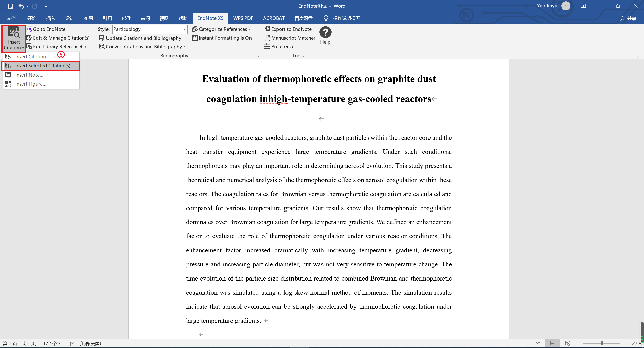This screenshot has width=644, height=348.
Task: Expand Categorize References menu
Action: [221, 29]
